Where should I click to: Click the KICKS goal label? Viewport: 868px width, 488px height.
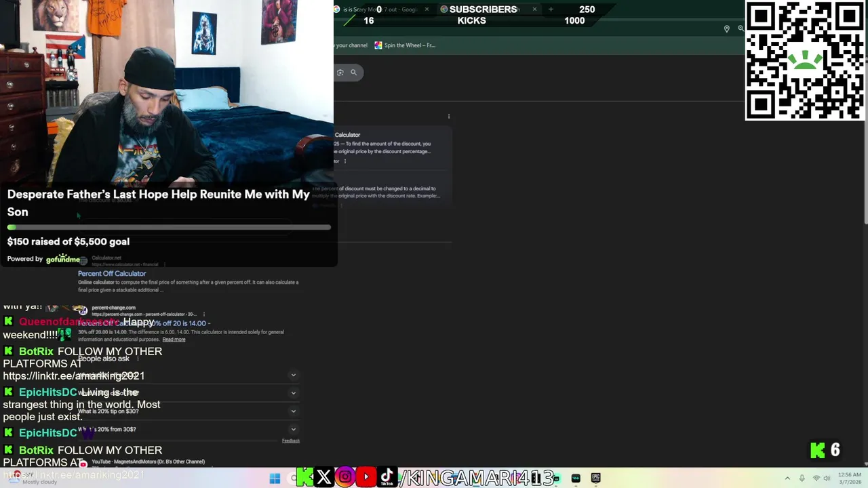(471, 20)
